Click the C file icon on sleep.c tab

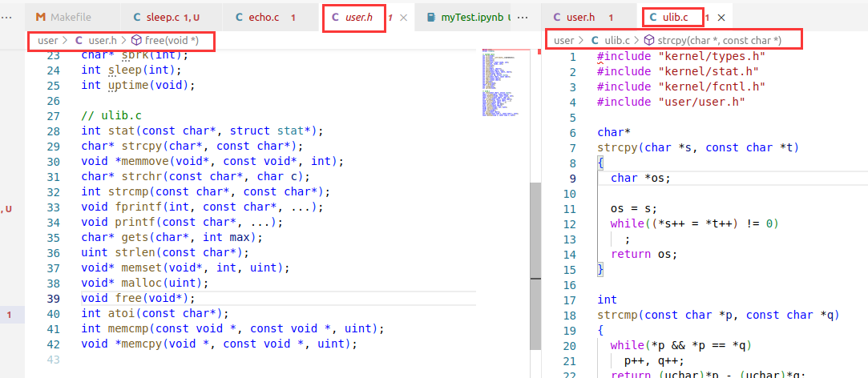(x=138, y=17)
